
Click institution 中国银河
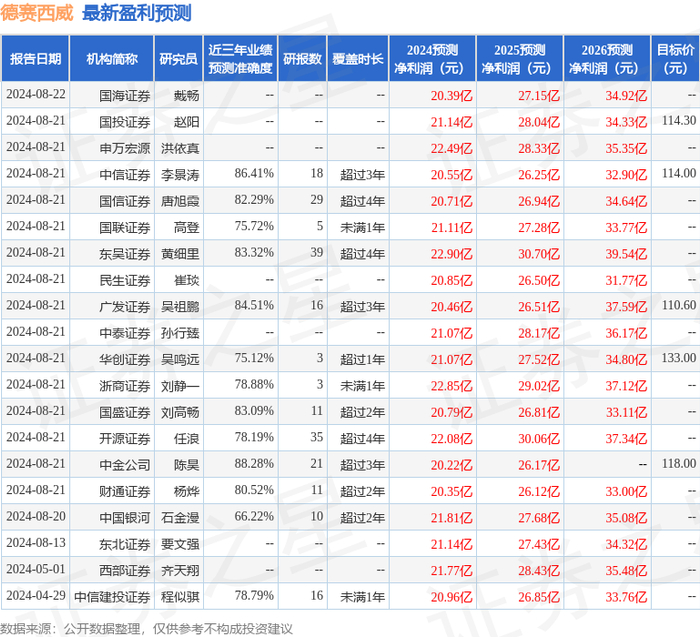tap(125, 517)
